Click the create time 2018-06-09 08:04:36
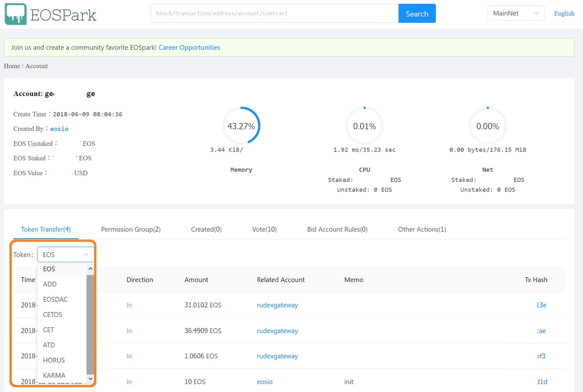The image size is (583, 392). (x=87, y=114)
